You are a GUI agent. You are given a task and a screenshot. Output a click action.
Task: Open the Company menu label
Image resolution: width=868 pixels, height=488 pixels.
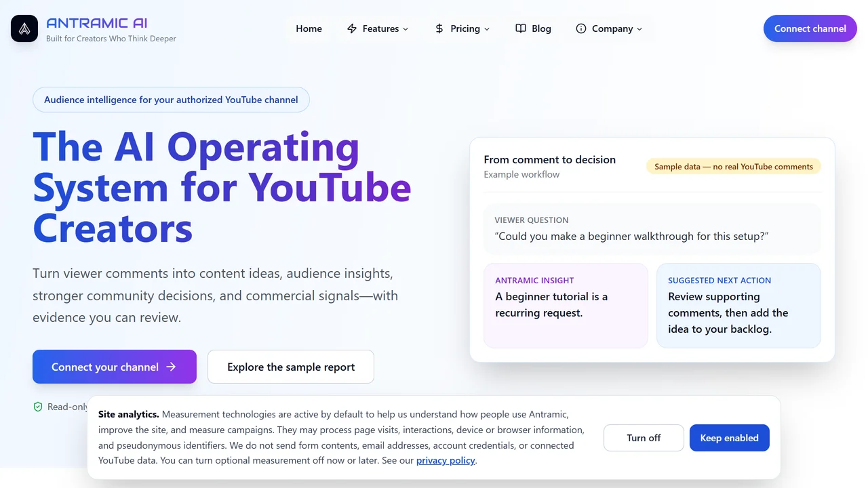point(612,28)
